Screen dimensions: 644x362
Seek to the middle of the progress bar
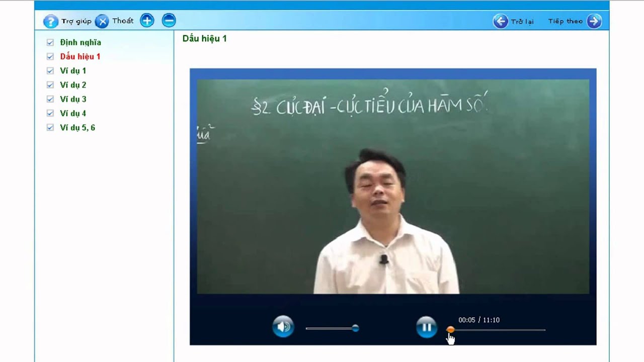tap(496, 330)
